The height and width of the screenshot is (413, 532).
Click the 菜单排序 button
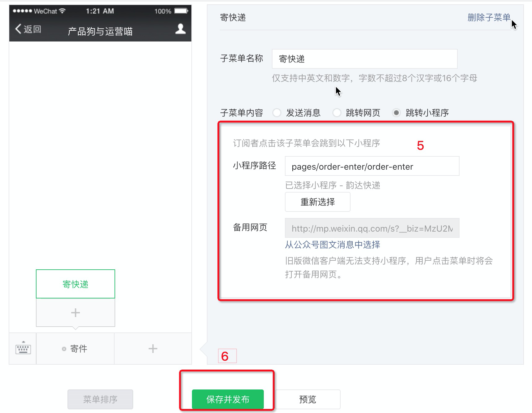pos(100,399)
